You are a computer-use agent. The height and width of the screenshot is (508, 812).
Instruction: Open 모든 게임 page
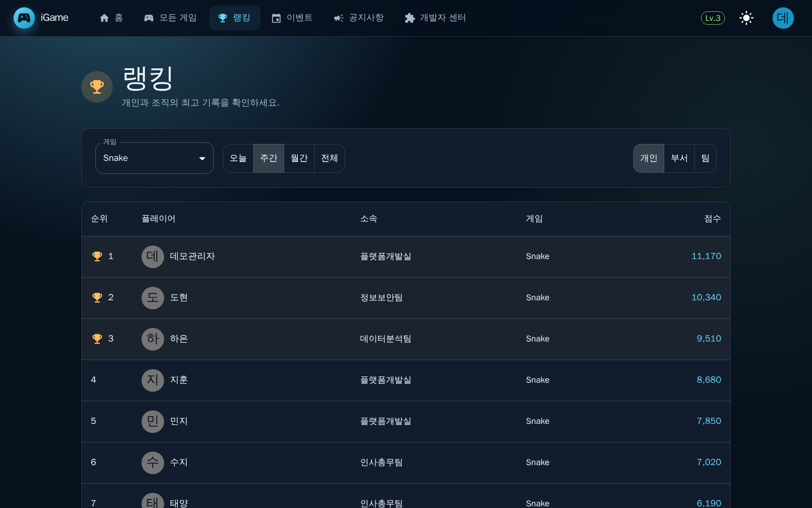(170, 18)
